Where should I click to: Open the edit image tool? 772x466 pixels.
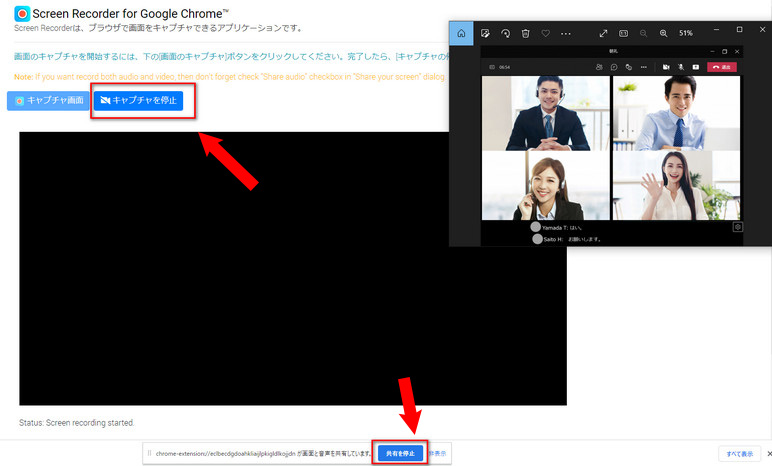pyautogui.click(x=485, y=33)
